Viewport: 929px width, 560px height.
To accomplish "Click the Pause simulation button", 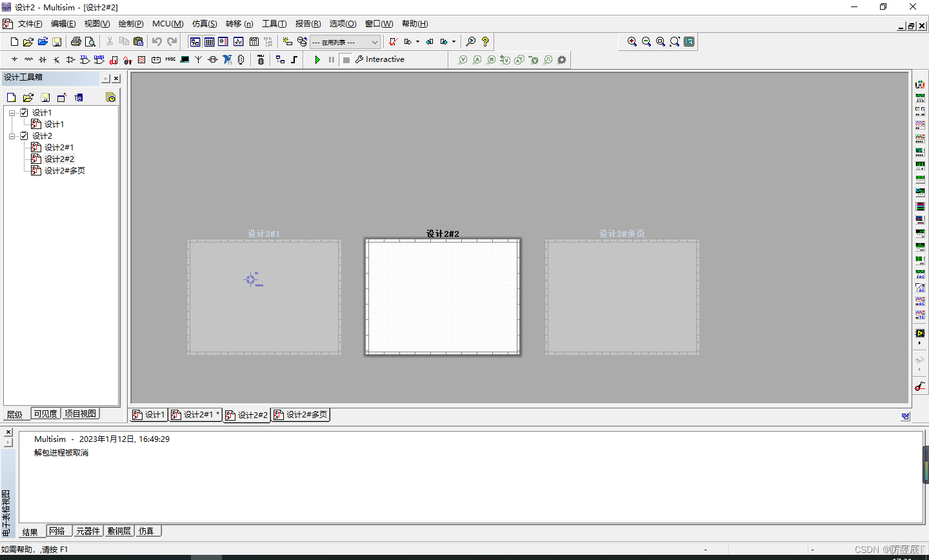I will 332,59.
